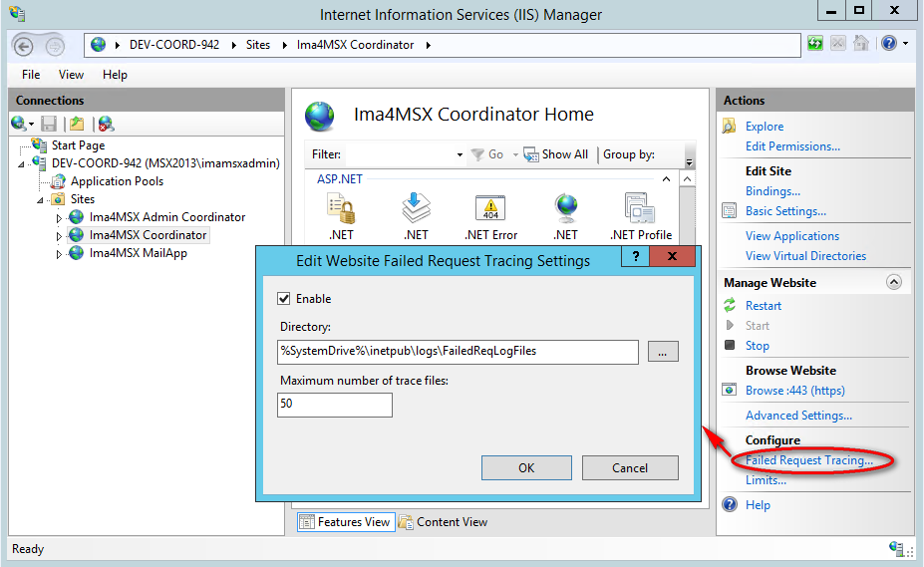Click the directory browse (...) button
Image resolution: width=924 pixels, height=567 pixels.
click(x=663, y=352)
